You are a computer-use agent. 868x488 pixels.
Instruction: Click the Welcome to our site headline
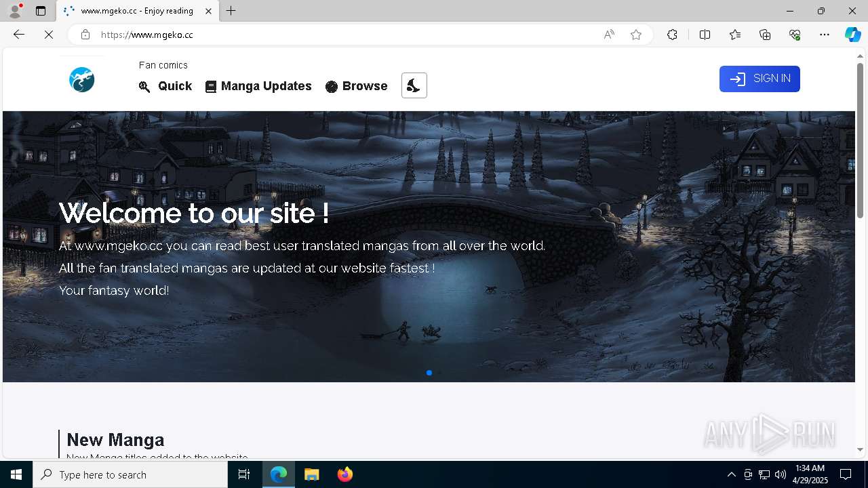point(194,213)
